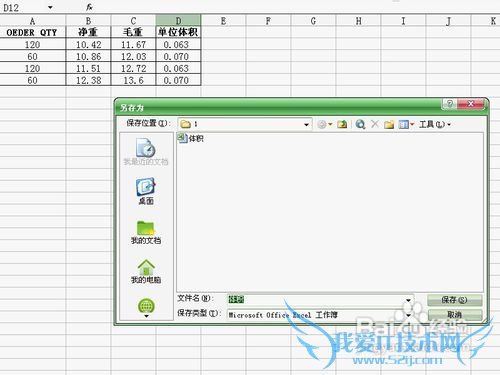Create a new folder icon
Viewport: 500px width, 375px height.
tap(389, 125)
